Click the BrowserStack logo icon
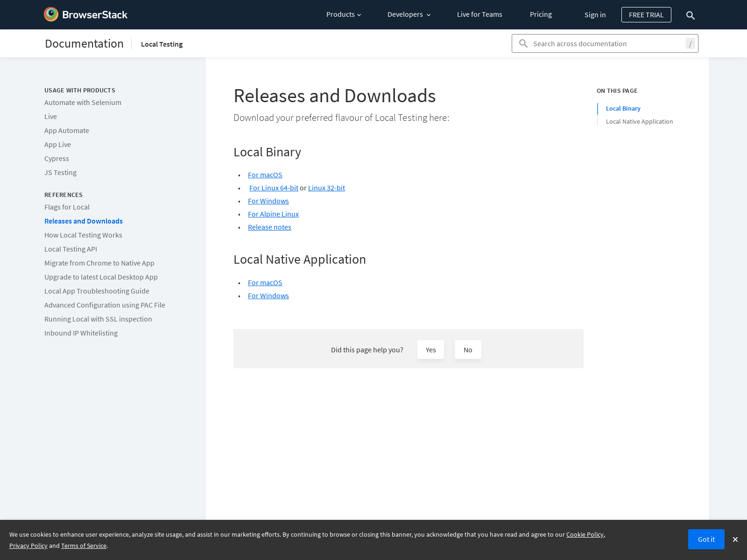Image resolution: width=747 pixels, height=560 pixels. (51, 14)
